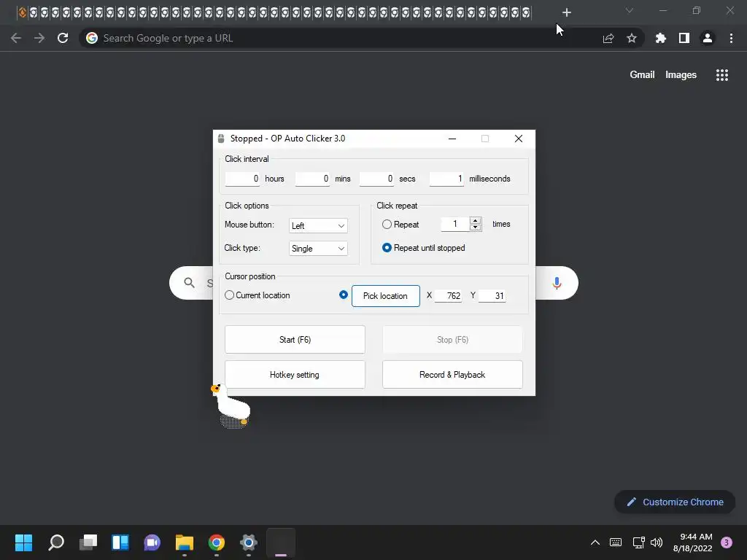
Task: Open Chrome extensions puzzle icon
Action: click(x=661, y=38)
